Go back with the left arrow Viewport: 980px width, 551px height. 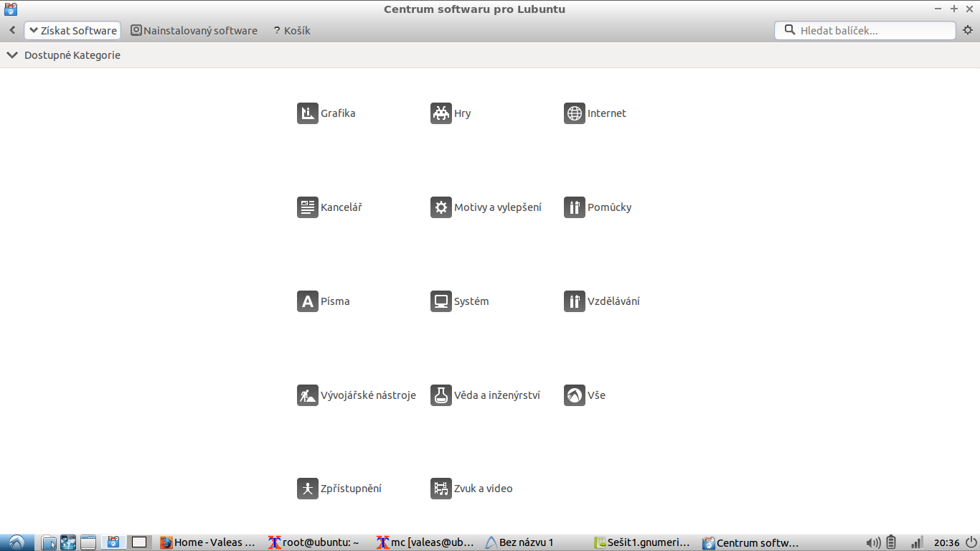[12, 31]
